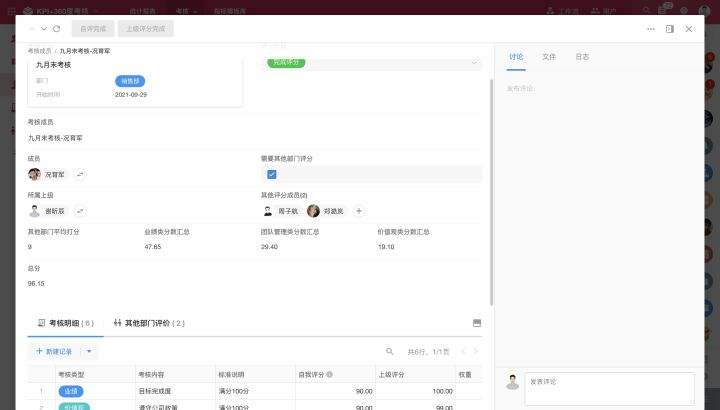Open the 考核 menu in the background top bar

(186, 11)
